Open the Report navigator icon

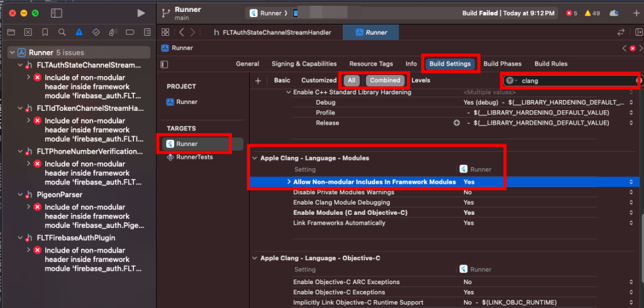tap(147, 32)
